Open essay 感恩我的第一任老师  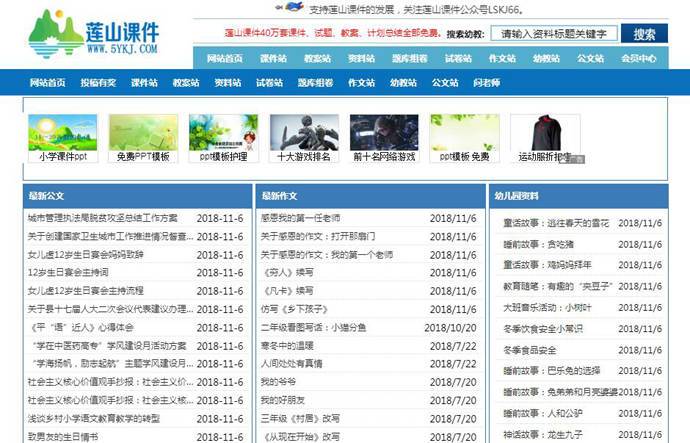pyautogui.click(x=300, y=217)
